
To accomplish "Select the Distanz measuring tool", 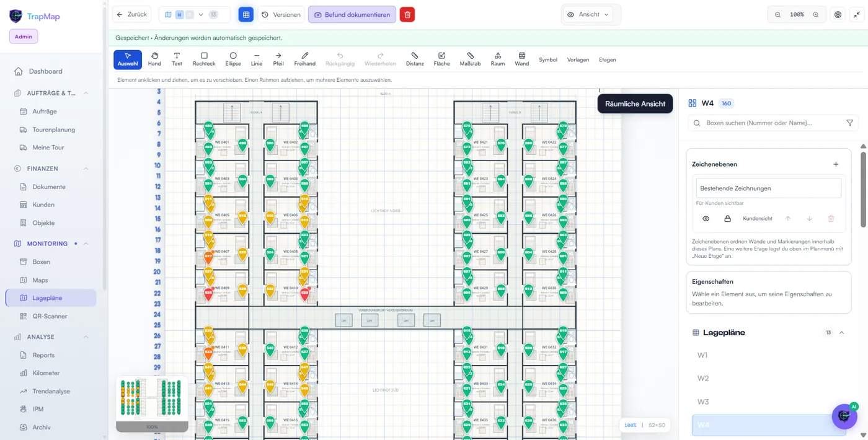I will coord(415,59).
